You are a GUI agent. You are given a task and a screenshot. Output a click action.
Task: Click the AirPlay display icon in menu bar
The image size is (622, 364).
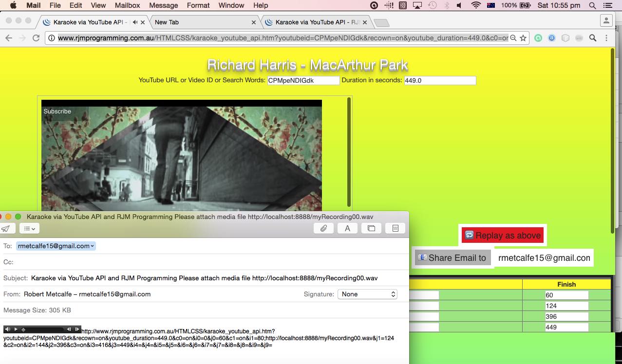click(x=417, y=5)
